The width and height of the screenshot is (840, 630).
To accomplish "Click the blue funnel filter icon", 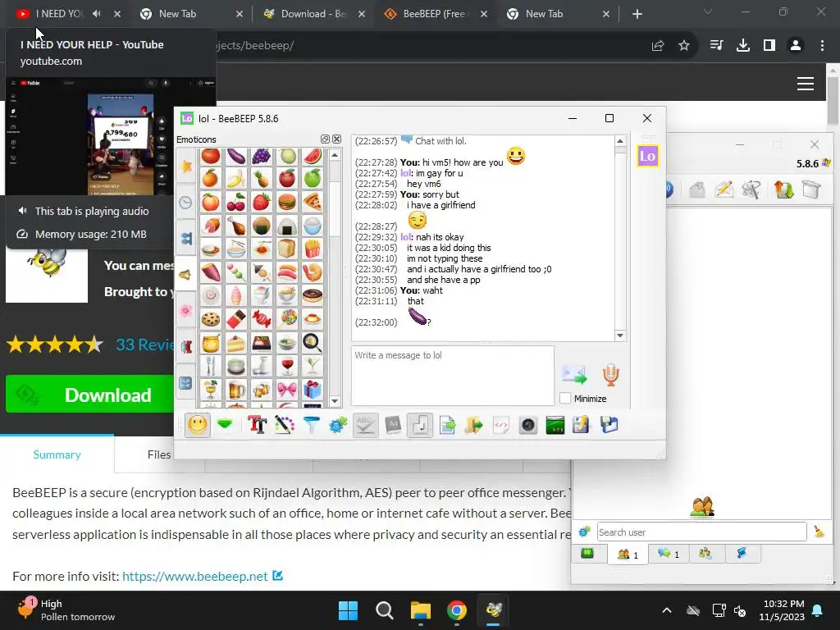I will (311, 426).
